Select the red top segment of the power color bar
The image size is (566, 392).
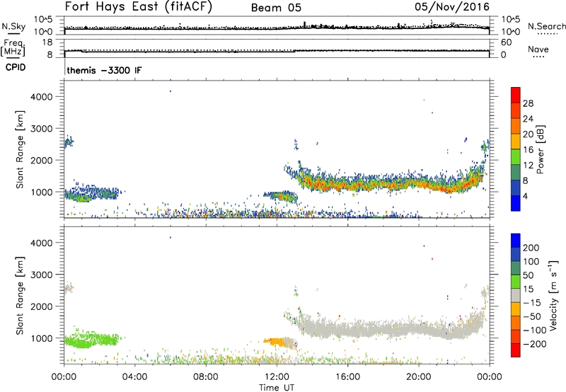[516, 95]
